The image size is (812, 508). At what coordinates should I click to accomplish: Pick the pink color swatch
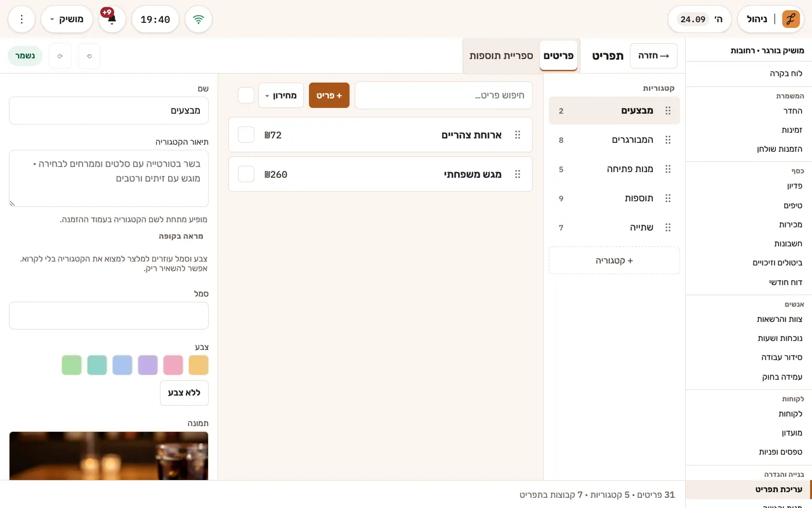click(173, 365)
